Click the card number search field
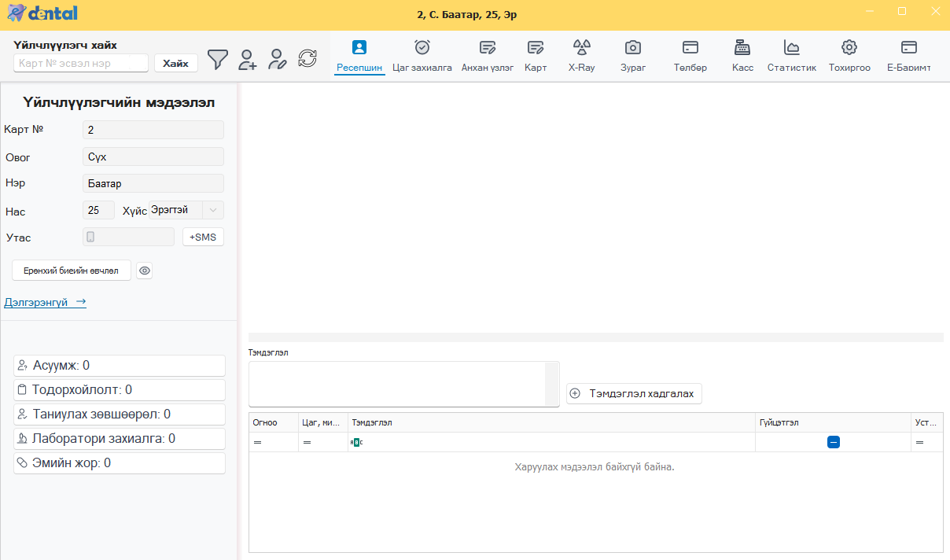Screen dimensions: 950x560 (x=81, y=63)
